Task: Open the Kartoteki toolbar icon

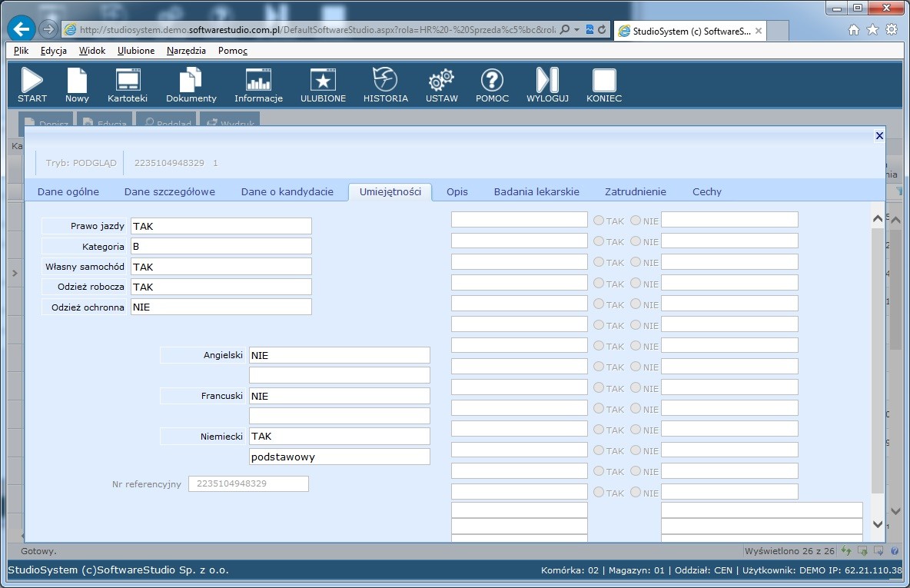Action: [128, 85]
